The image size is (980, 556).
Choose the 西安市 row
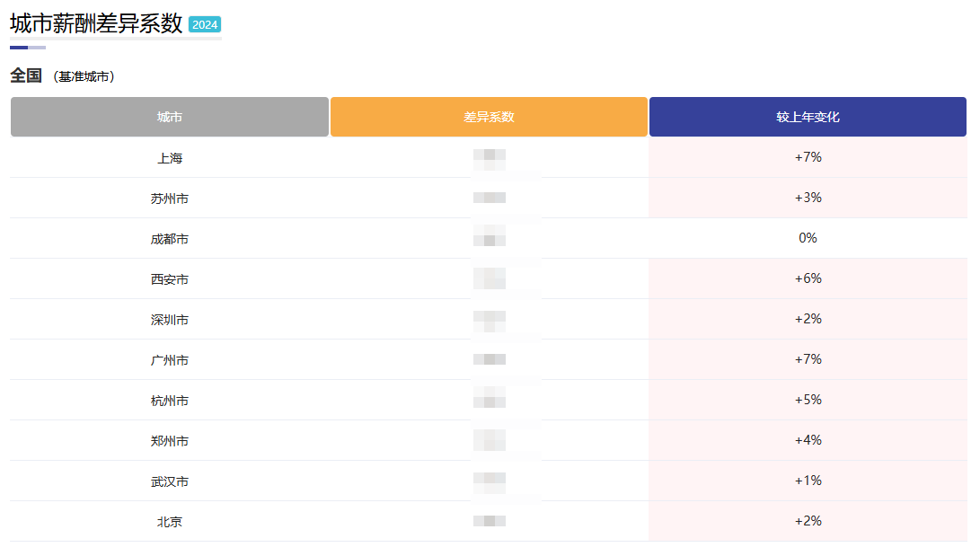pyautogui.click(x=489, y=278)
